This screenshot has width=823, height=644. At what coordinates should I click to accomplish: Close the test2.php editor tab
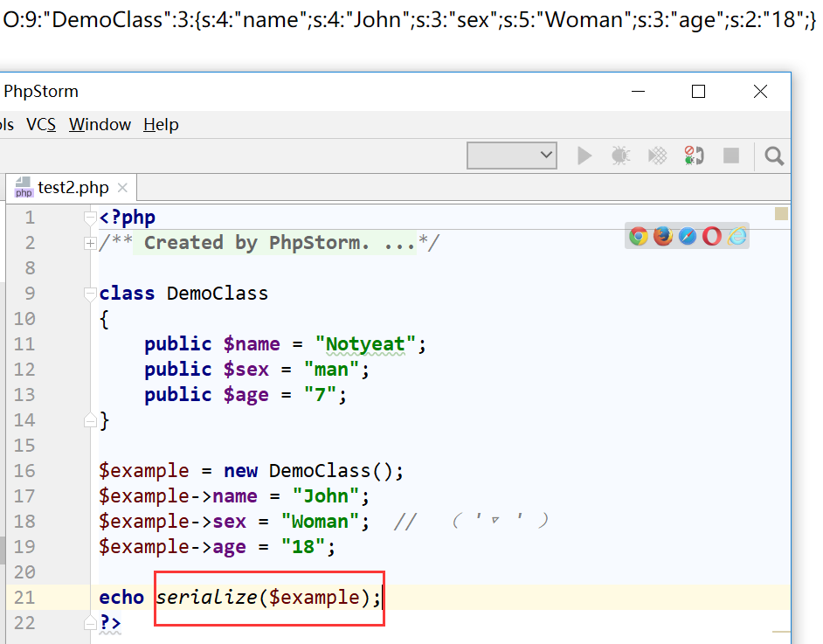(x=122, y=187)
